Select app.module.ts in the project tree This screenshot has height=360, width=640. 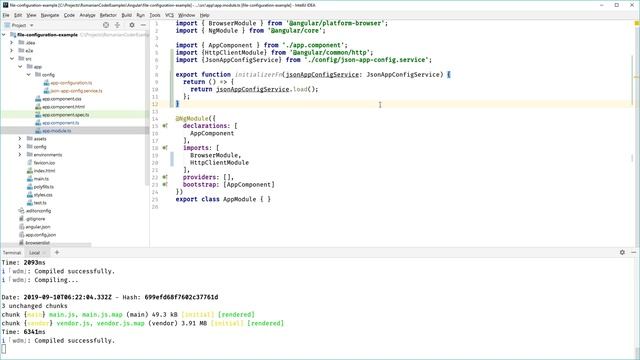coord(57,131)
